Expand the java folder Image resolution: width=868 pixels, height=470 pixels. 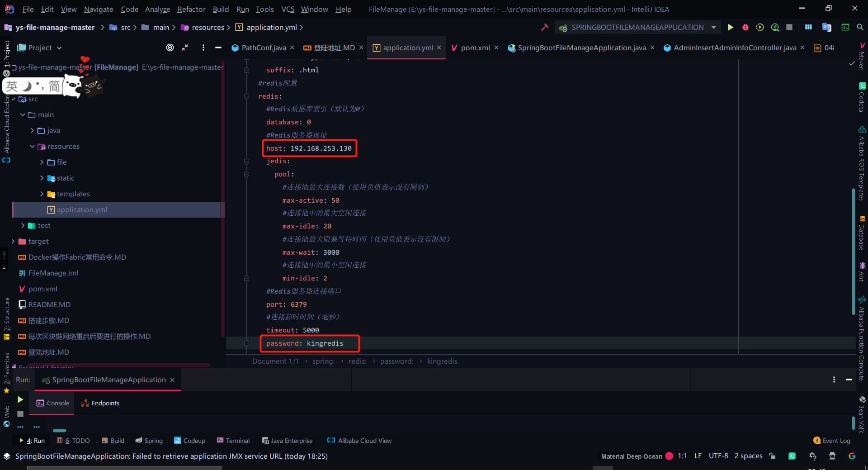coord(32,130)
